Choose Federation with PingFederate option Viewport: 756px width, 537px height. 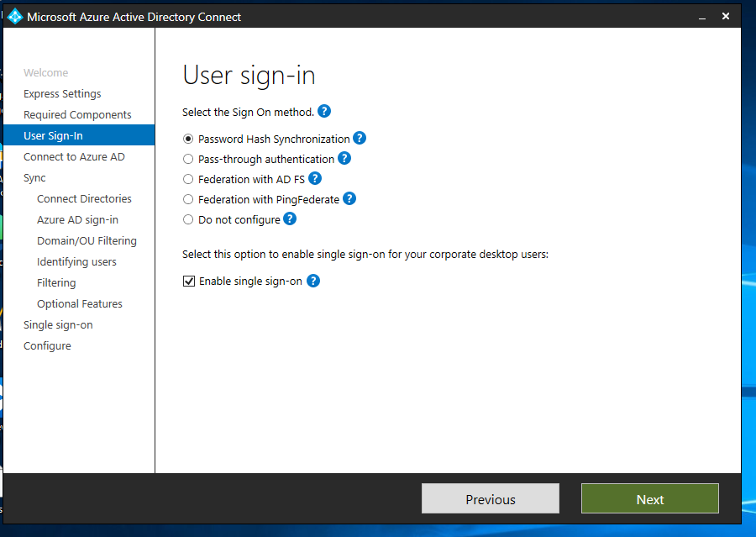pyautogui.click(x=188, y=200)
